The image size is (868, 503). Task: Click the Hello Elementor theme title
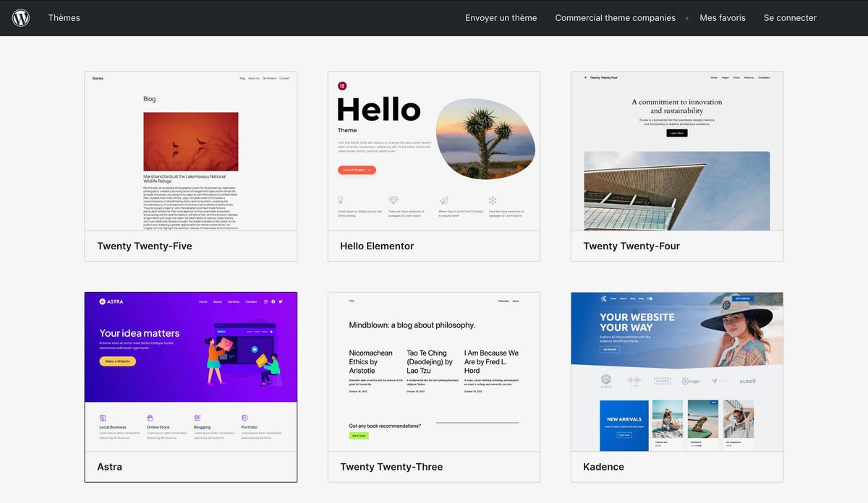coord(377,246)
